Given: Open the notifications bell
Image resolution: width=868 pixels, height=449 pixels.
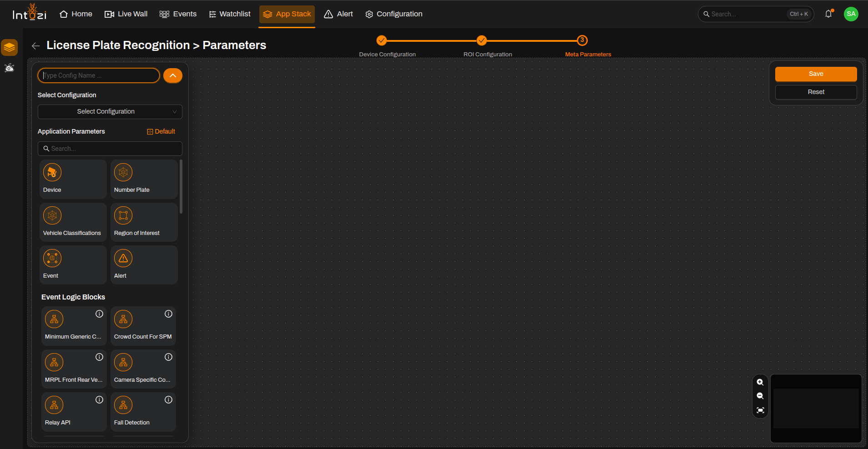Looking at the screenshot, I should (828, 14).
